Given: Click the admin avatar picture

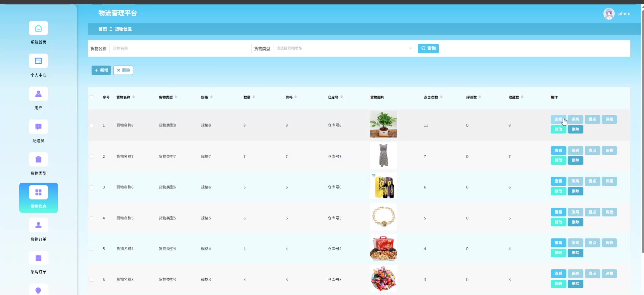Looking at the screenshot, I should [609, 14].
